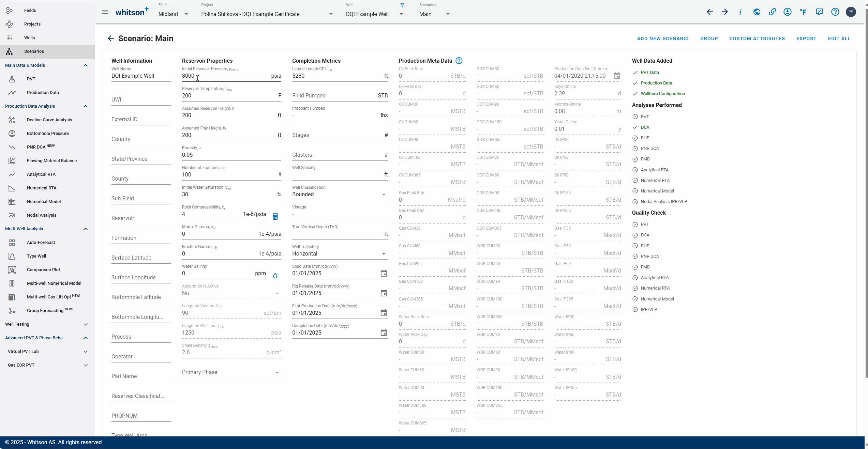868x449 pixels.
Task: Open calendar for Production Data First Date
Action: [617, 76]
